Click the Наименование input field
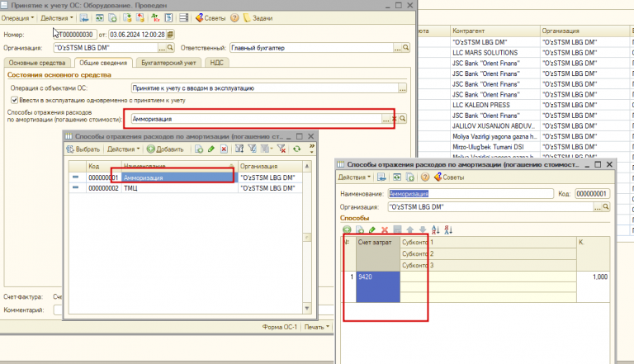This screenshot has height=364, width=634. click(x=469, y=193)
